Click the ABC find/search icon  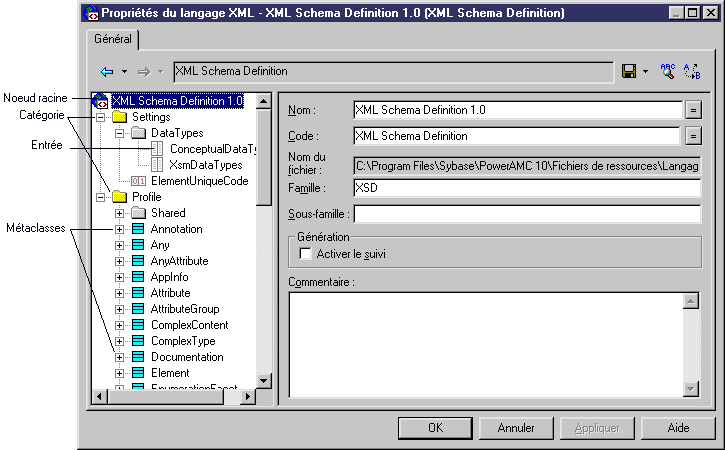click(667, 71)
